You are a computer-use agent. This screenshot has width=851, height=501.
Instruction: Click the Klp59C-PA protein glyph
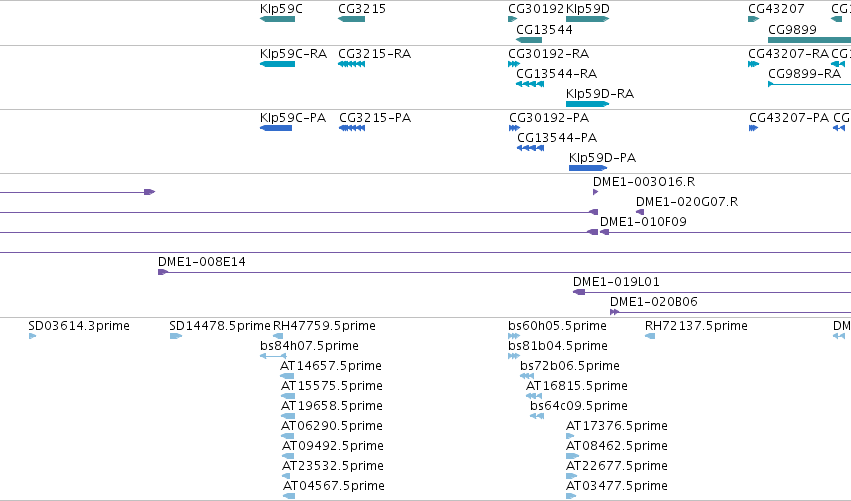pyautogui.click(x=276, y=128)
